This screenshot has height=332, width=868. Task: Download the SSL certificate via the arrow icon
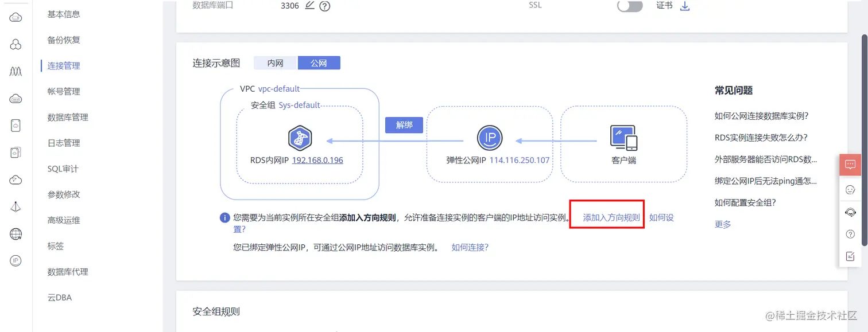click(x=684, y=6)
